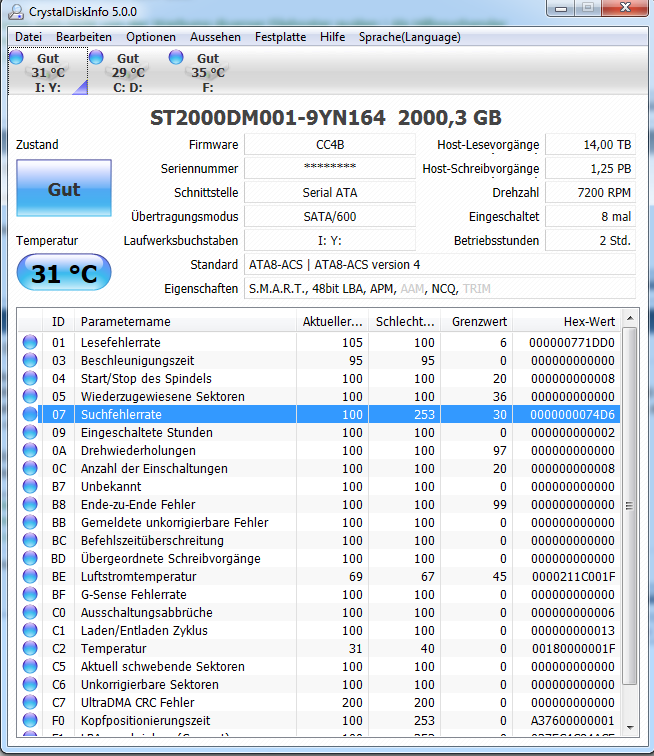Open the Optionen menu
The image size is (654, 756).
pos(151,37)
